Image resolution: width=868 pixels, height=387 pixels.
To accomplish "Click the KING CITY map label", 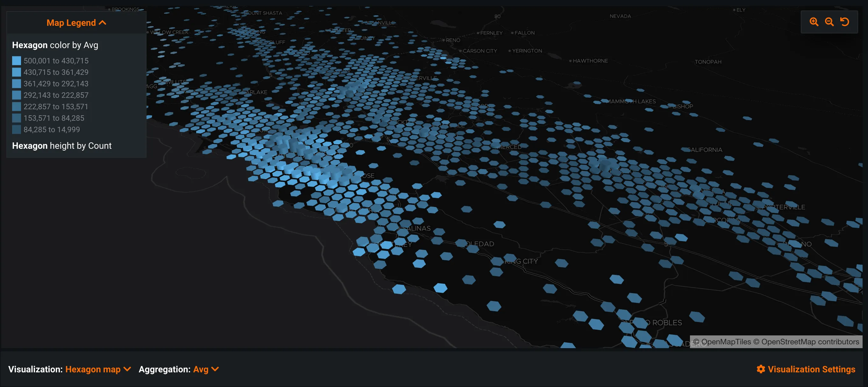I will click(x=521, y=261).
